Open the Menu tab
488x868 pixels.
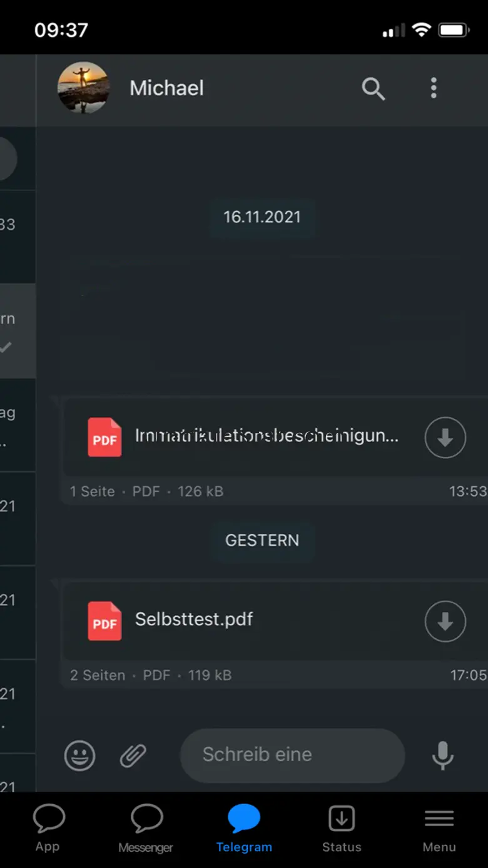[x=439, y=829]
